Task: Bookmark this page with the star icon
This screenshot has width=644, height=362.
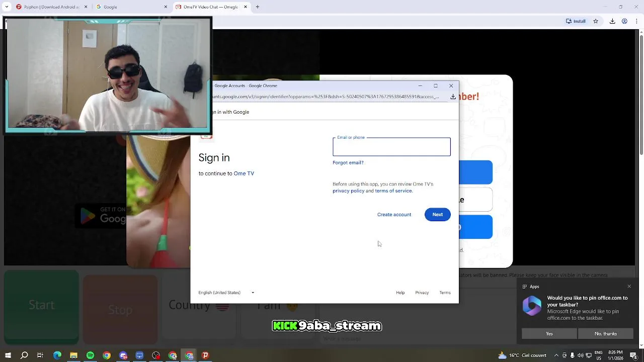Action: (x=596, y=21)
